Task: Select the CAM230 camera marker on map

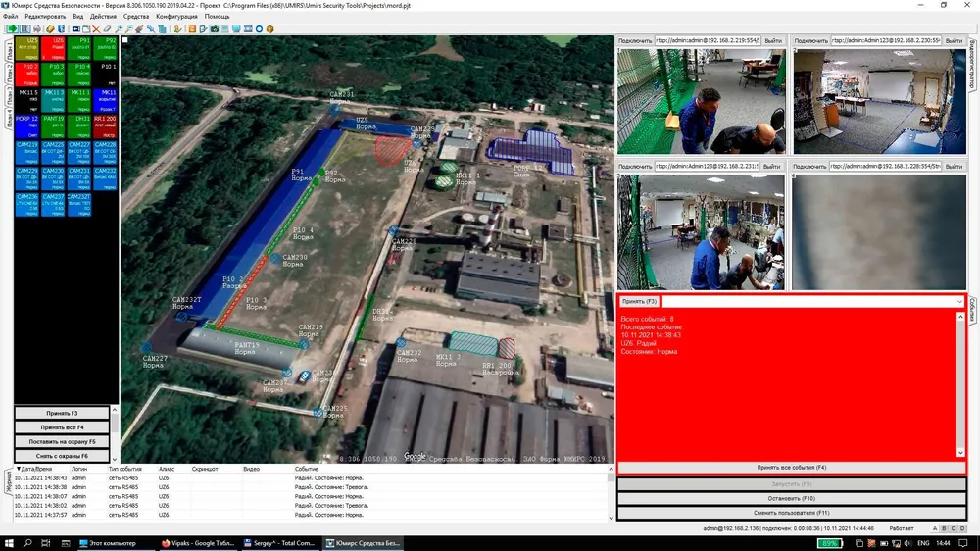Action: point(275,258)
